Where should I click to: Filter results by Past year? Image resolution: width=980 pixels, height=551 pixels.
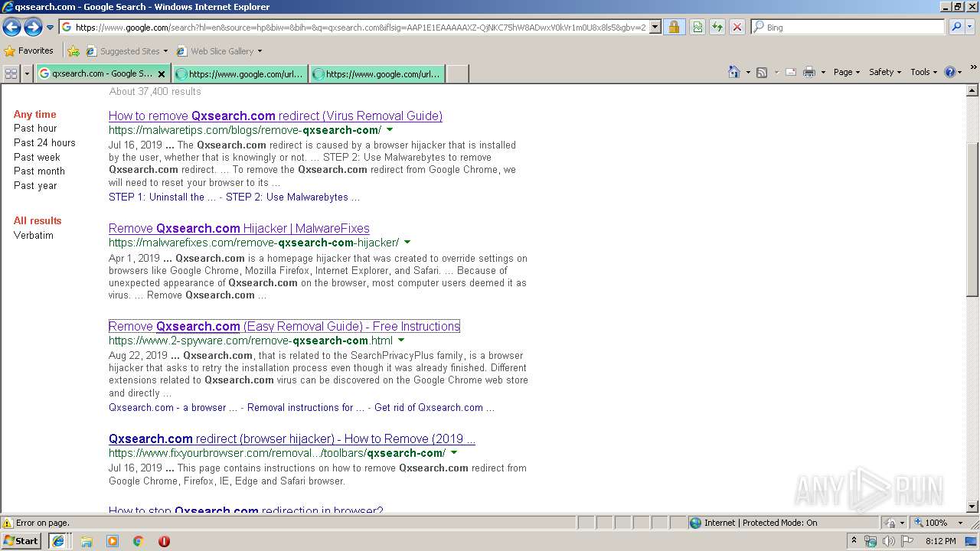(x=35, y=186)
